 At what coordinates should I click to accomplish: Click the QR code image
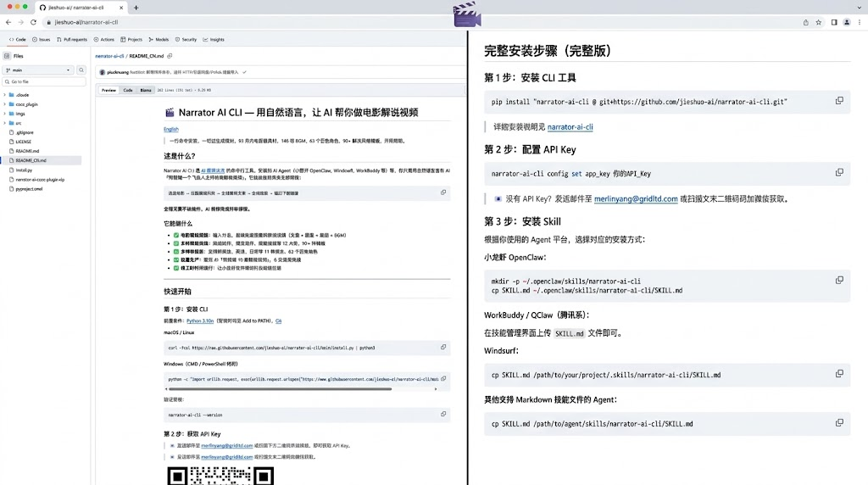click(220, 476)
